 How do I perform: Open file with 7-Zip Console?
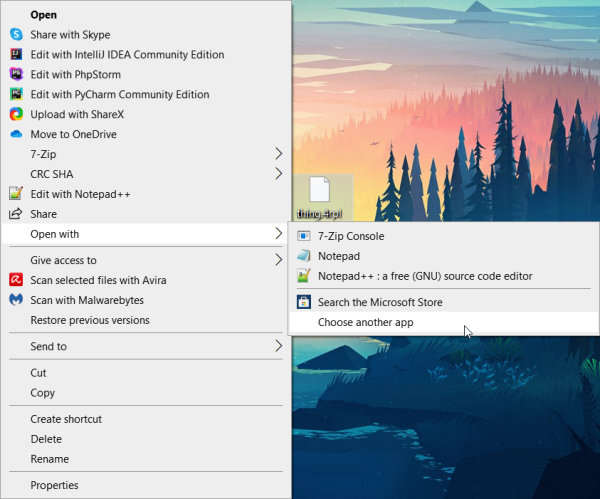coord(444,236)
